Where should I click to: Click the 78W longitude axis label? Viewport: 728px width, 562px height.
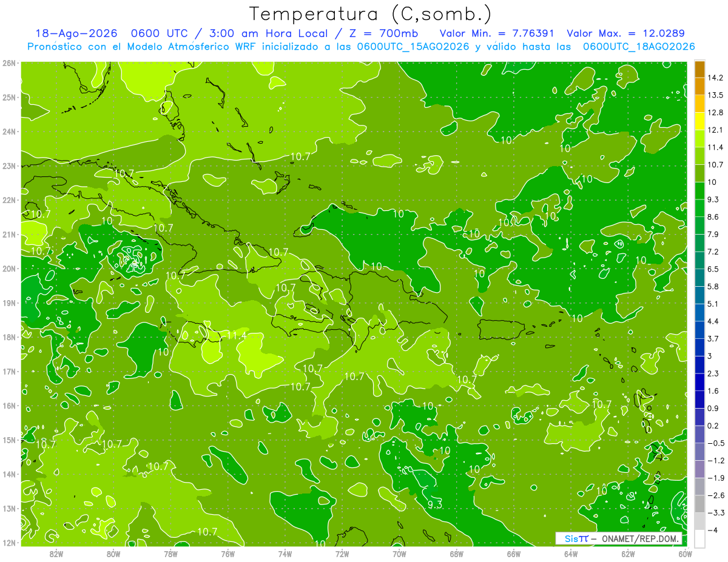[x=170, y=554]
